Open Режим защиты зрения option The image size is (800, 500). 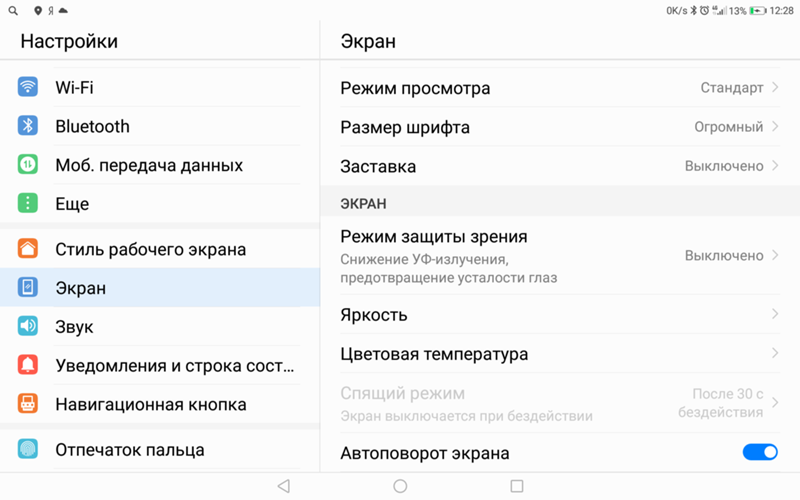click(560, 256)
